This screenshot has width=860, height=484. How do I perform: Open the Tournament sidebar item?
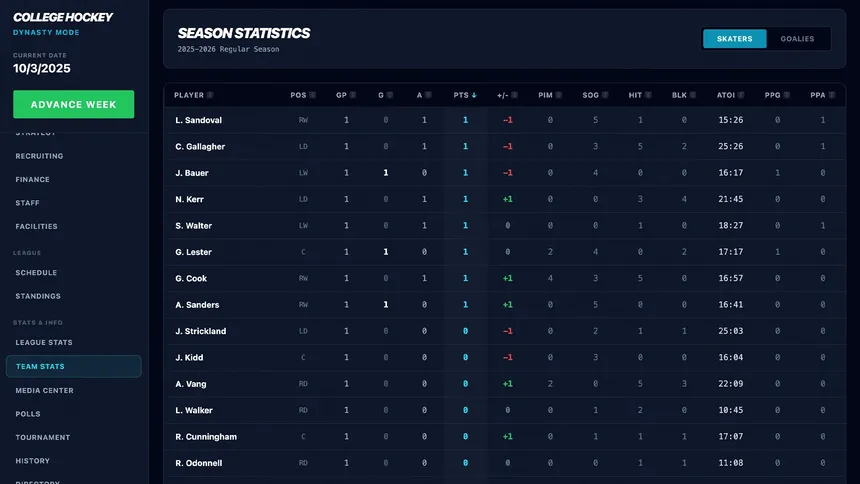(x=43, y=437)
